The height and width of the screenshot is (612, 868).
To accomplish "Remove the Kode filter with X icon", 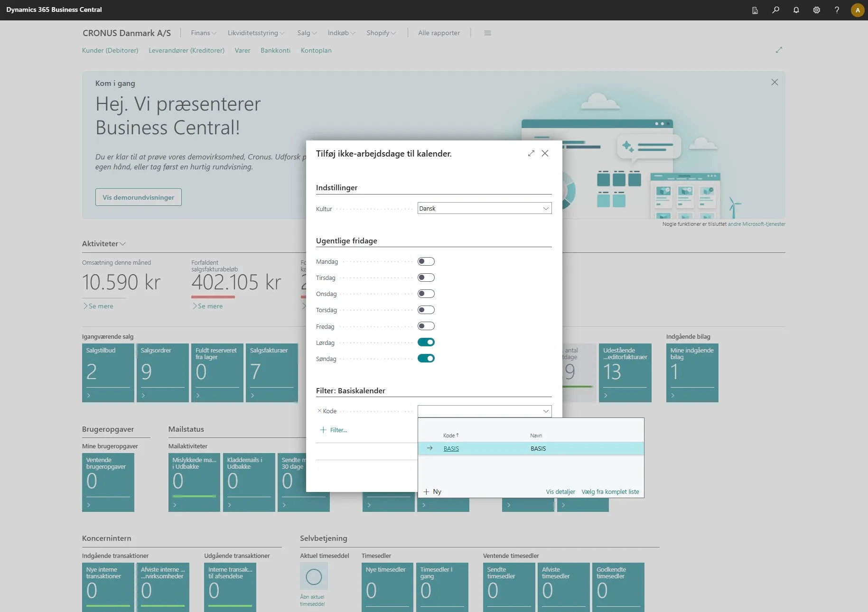I will 319,411.
